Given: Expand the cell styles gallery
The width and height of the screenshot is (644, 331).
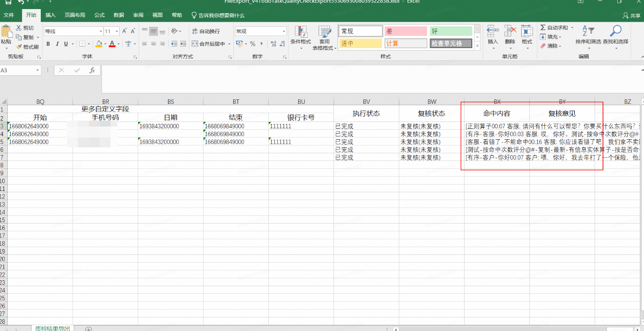Looking at the screenshot, I should (x=476, y=46).
